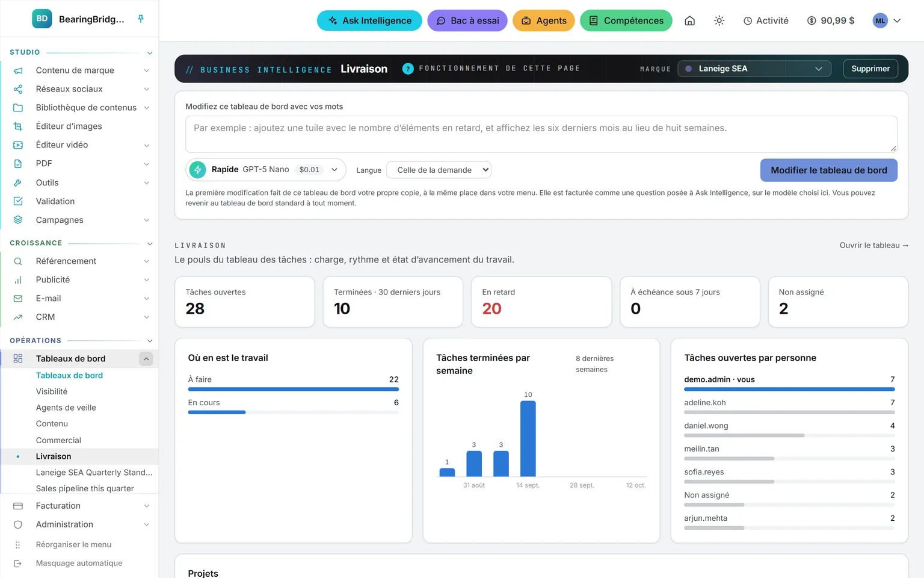Click the Référencement magnifier icon
Image resolution: width=924 pixels, height=578 pixels.
point(18,261)
